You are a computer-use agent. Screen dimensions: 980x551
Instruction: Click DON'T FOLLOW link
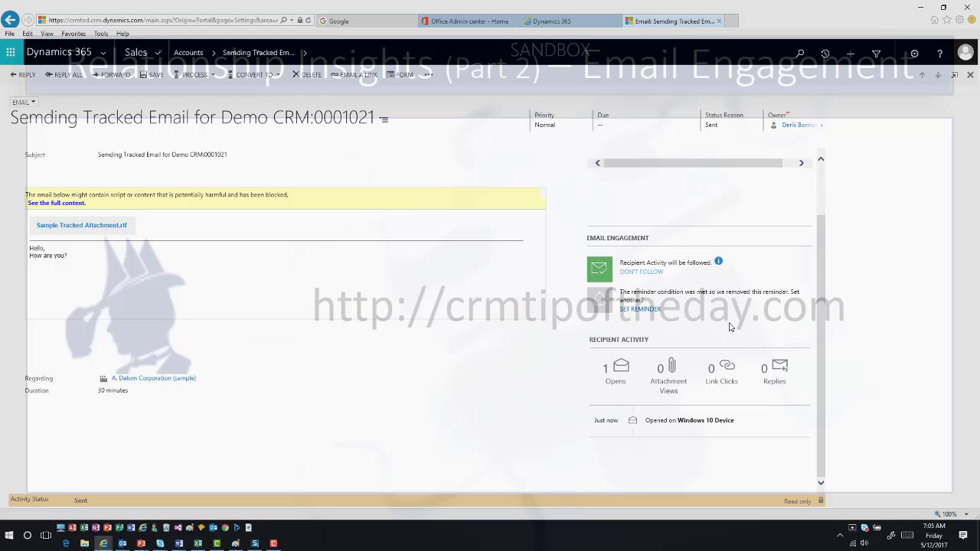click(642, 272)
